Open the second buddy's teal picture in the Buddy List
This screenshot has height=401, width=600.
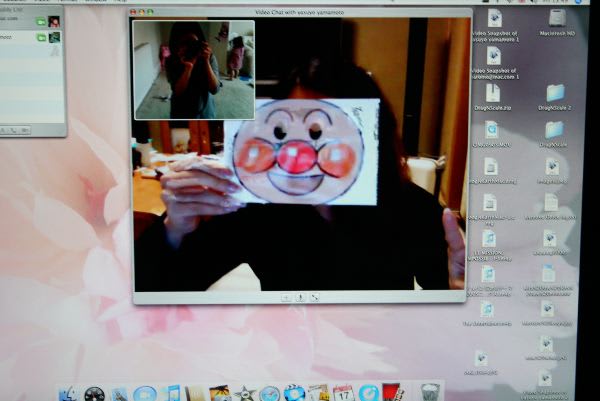54,37
